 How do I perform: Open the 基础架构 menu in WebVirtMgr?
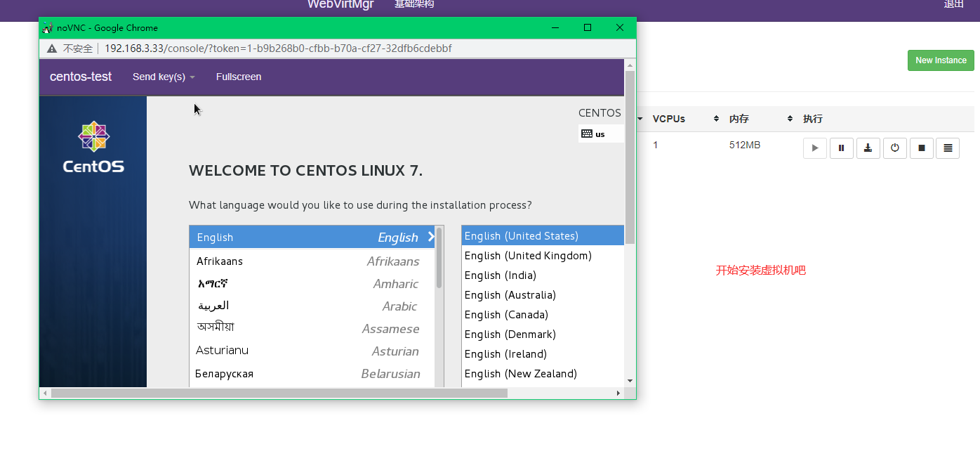(x=414, y=4)
